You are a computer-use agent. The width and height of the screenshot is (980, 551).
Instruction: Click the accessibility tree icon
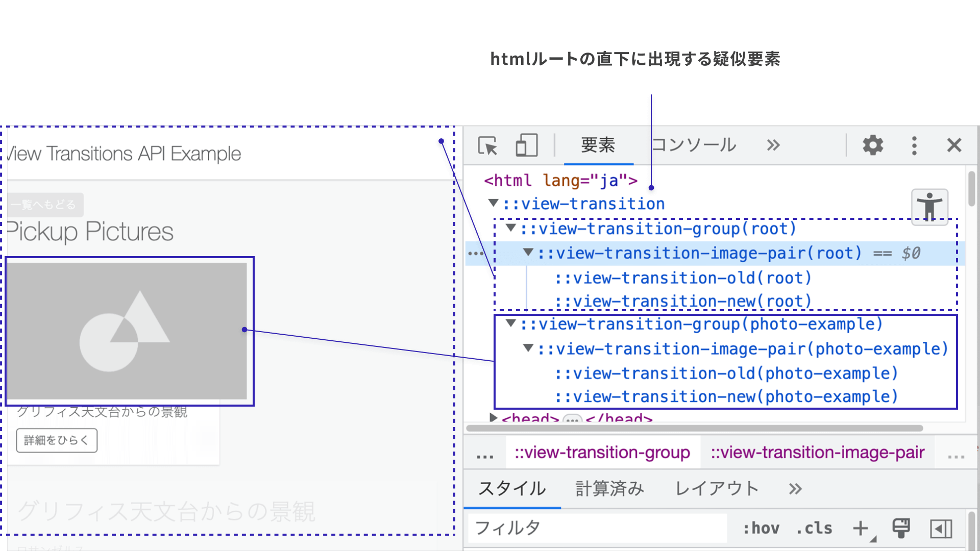[929, 207]
